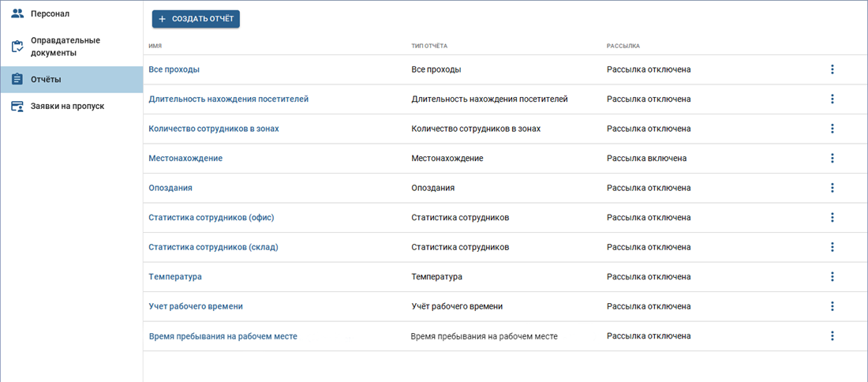The height and width of the screenshot is (382, 868).
Task: Open three-dot menu for Температура row
Action: tap(832, 277)
